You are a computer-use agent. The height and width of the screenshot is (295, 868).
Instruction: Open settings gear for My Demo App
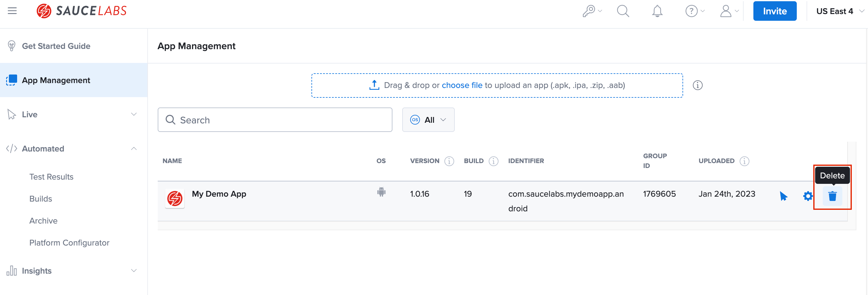tap(807, 196)
